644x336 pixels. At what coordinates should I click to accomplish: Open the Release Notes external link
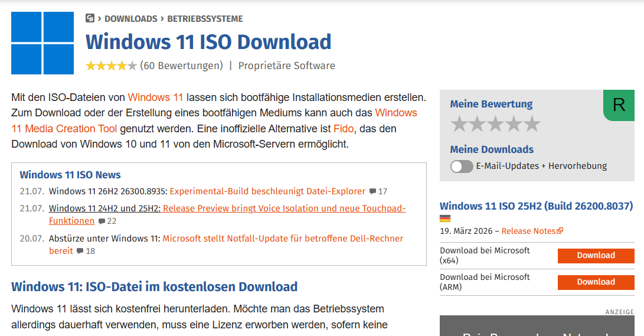532,231
